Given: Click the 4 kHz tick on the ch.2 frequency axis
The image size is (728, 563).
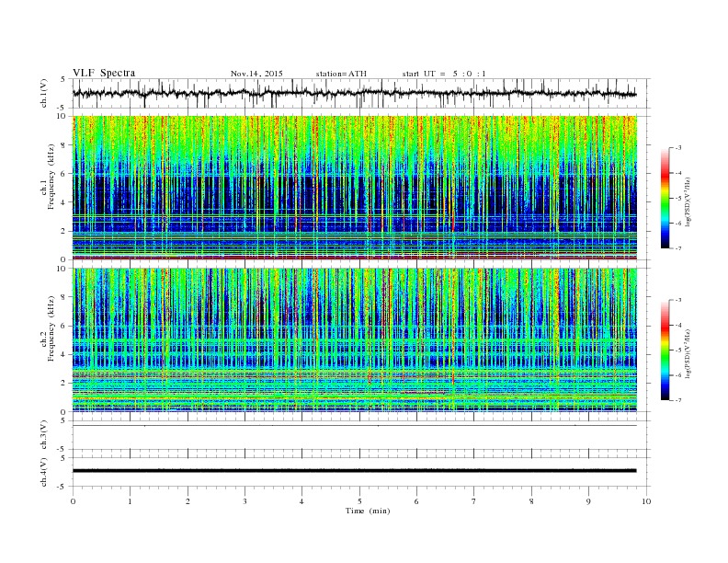Looking at the screenshot, I should [63, 354].
